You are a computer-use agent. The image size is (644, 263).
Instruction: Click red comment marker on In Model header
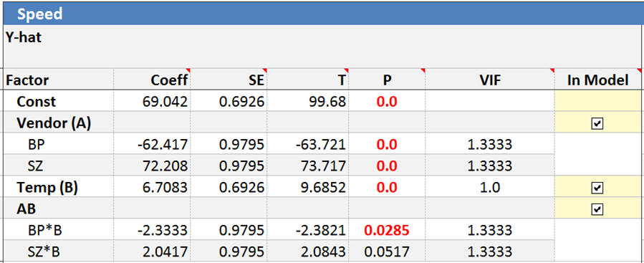pos(639,70)
